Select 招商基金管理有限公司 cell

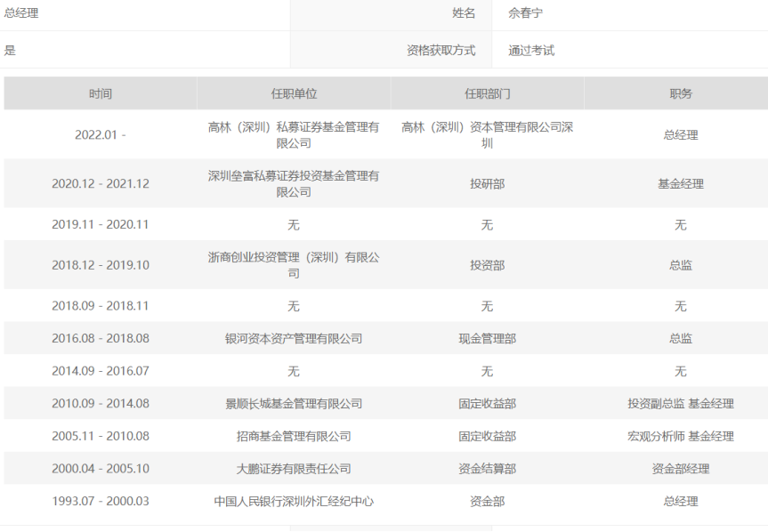tap(294, 436)
